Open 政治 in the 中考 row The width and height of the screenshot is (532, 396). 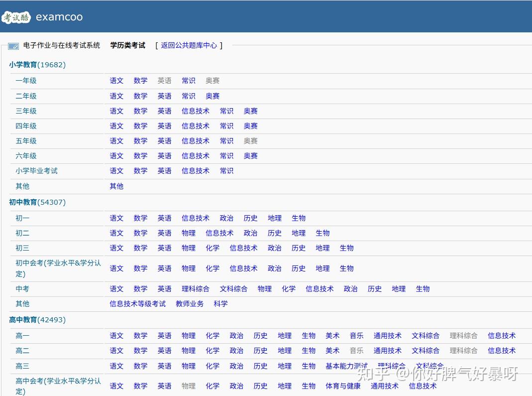point(350,289)
